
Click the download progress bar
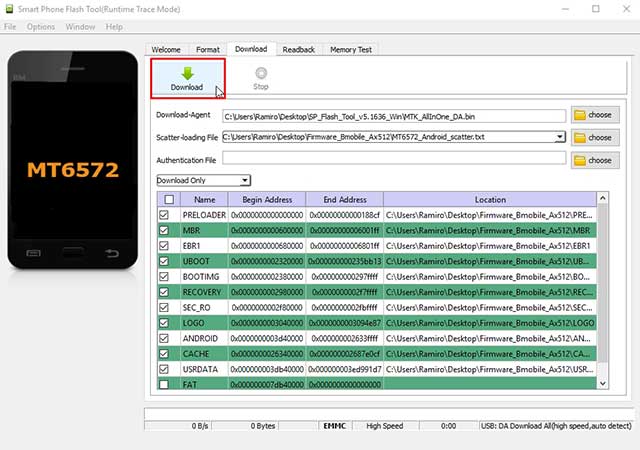pyautogui.click(x=389, y=414)
